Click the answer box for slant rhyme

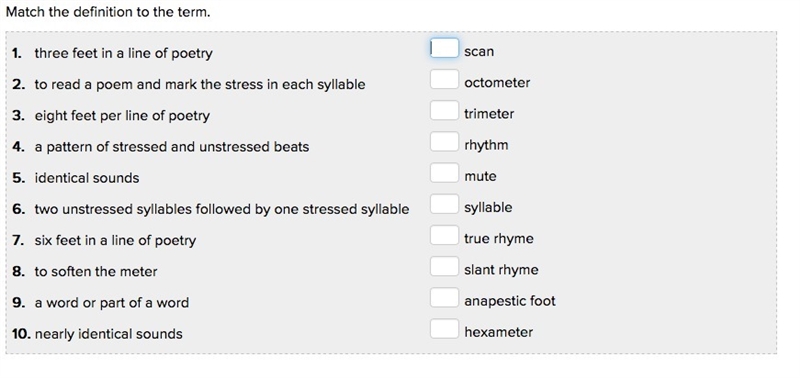[444, 267]
